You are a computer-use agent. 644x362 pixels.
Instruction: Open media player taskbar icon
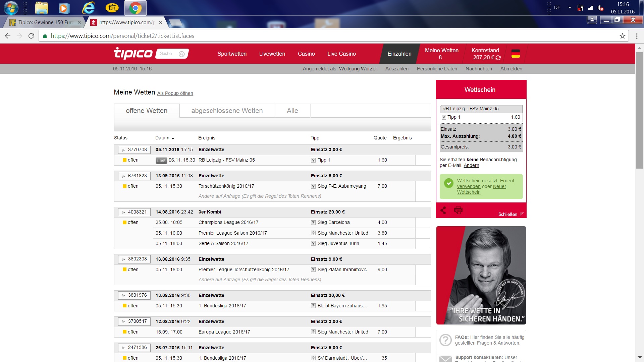tap(64, 8)
